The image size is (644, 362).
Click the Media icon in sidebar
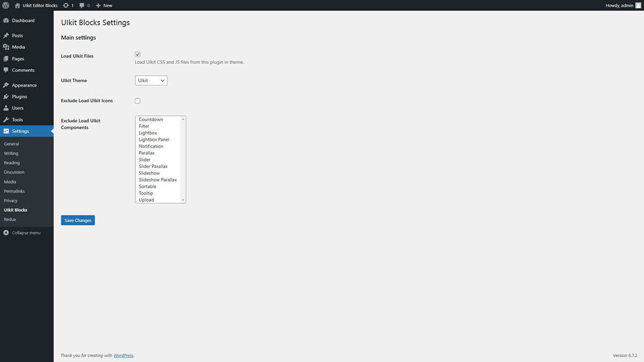point(6,47)
